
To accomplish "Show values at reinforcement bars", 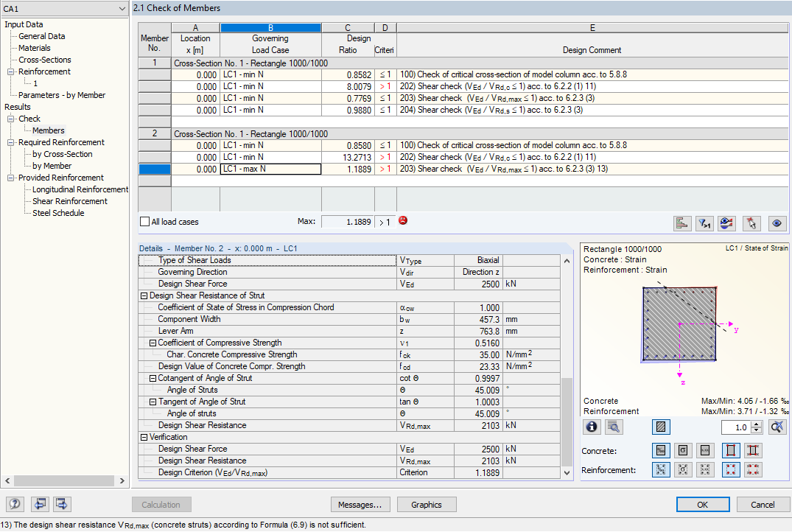I will 753,469.
